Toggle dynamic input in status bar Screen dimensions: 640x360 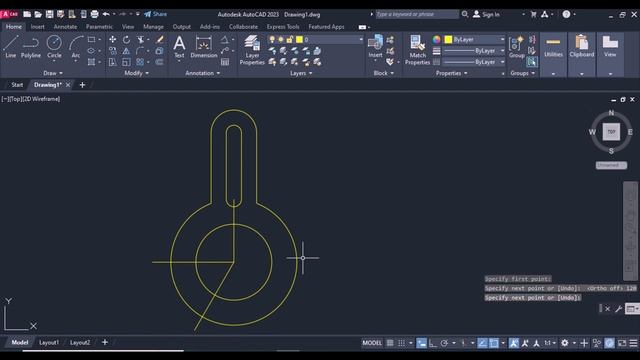point(422,343)
